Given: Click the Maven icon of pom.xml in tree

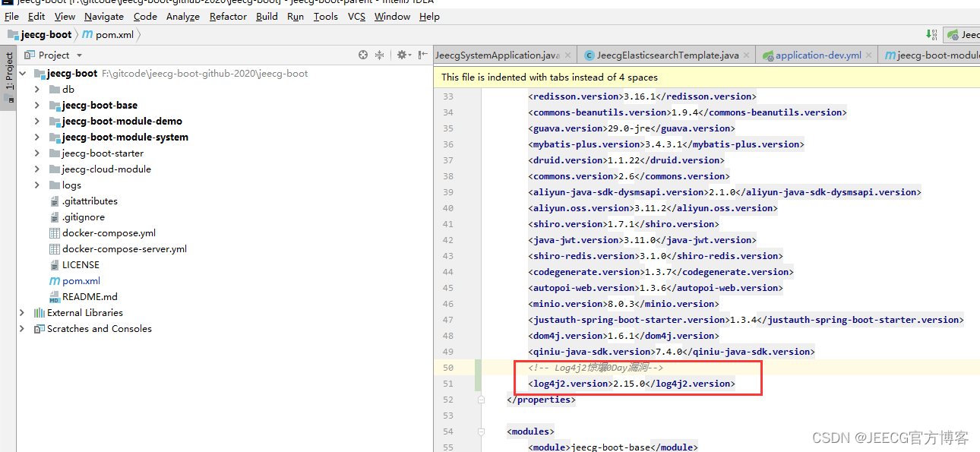Looking at the screenshot, I should click(55, 281).
